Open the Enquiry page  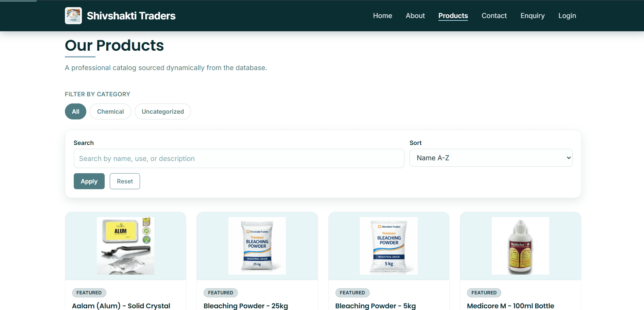(532, 16)
